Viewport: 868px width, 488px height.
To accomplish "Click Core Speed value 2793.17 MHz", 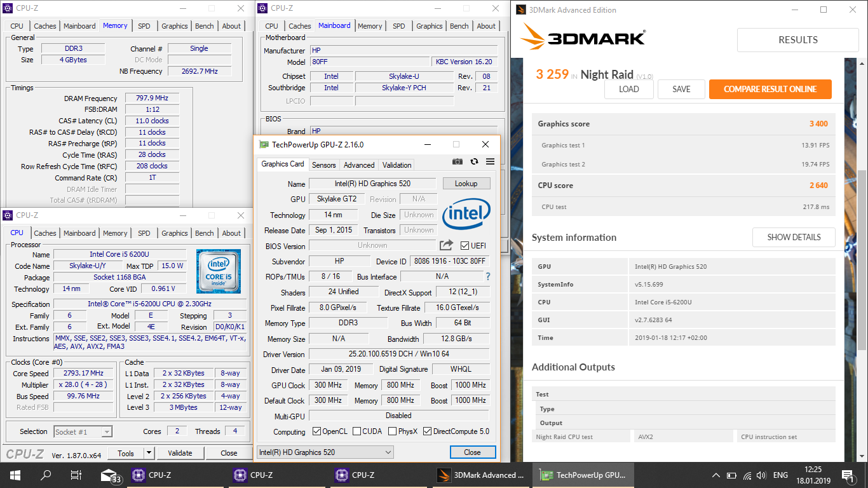I will (x=83, y=373).
